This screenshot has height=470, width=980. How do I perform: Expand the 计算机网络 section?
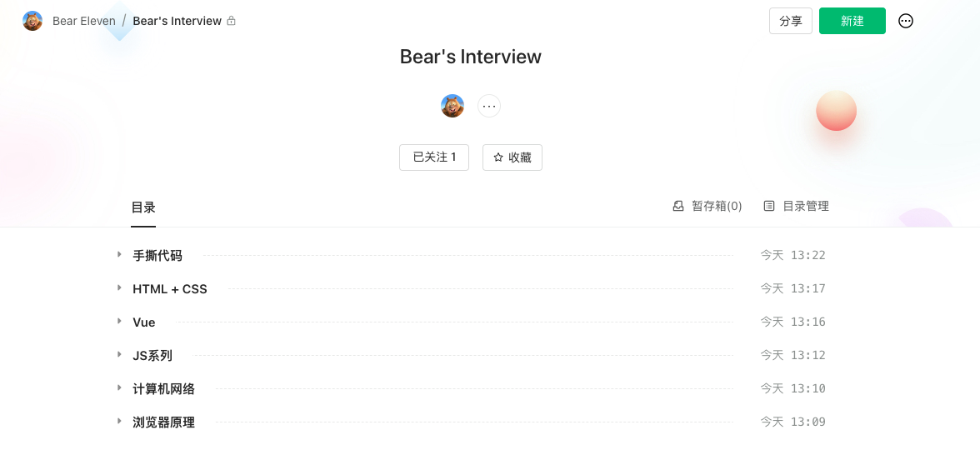pyautogui.click(x=119, y=388)
